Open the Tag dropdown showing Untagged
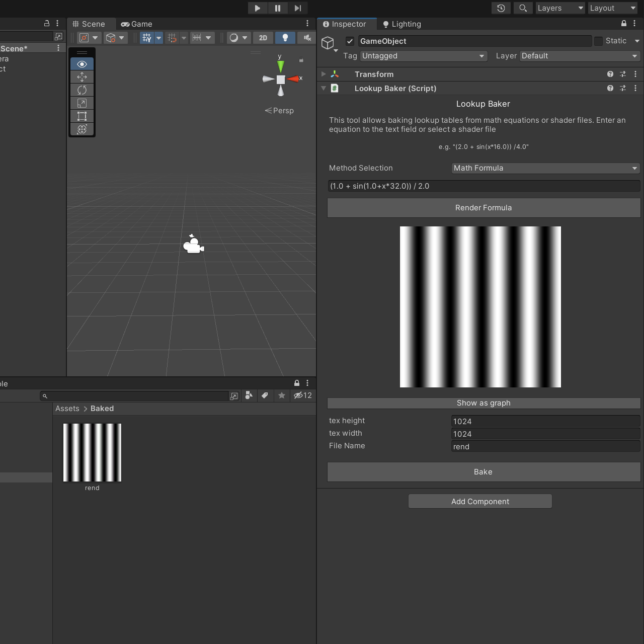The height and width of the screenshot is (644, 644). tap(424, 56)
